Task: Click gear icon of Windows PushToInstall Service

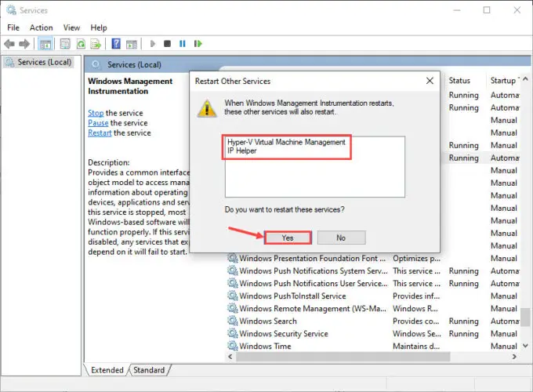Action: [233, 296]
